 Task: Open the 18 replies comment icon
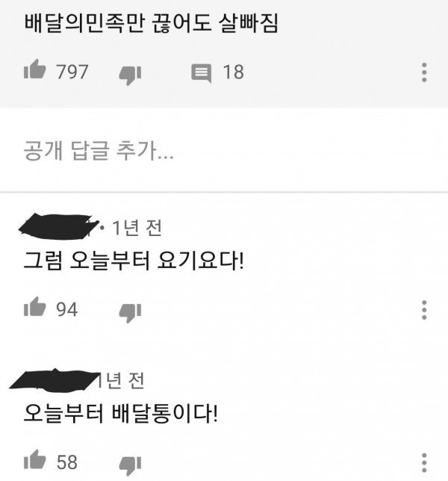point(202,73)
